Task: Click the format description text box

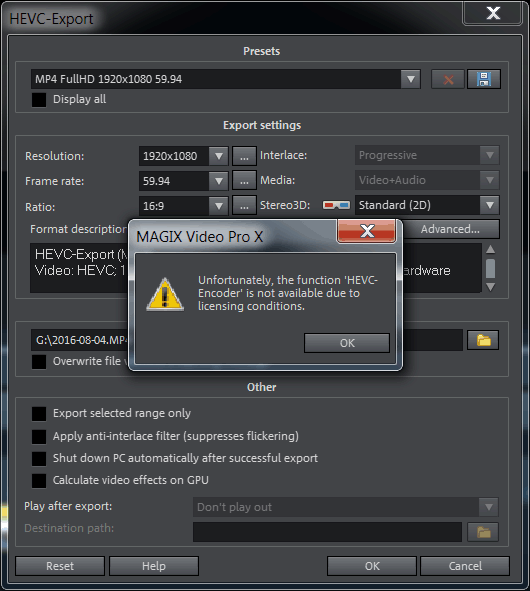Action: (256, 268)
